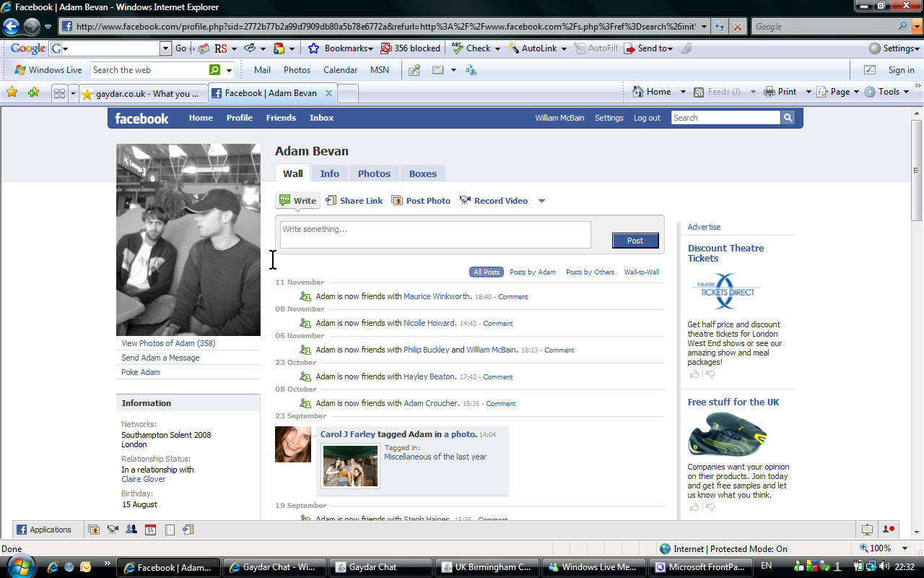Open the Tools menu dropdown
The width and height of the screenshot is (924, 578).
point(905,92)
